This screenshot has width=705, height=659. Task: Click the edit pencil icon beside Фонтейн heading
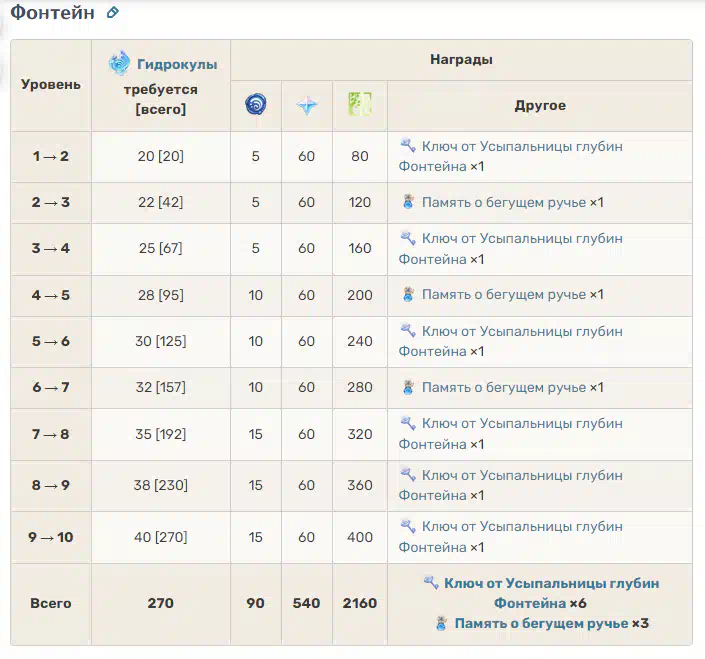113,12
